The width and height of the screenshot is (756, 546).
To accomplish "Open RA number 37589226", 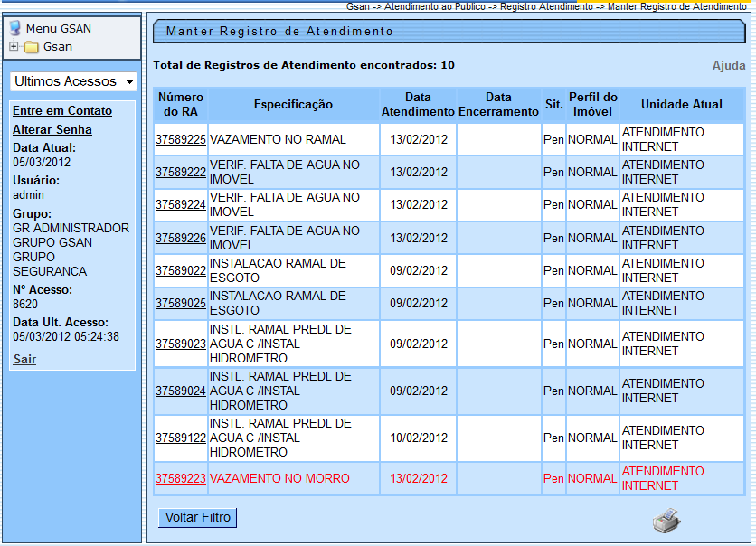I will tap(181, 238).
